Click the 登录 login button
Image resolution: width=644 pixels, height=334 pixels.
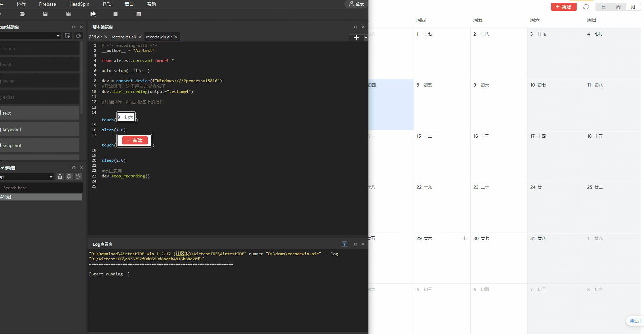coord(356,4)
